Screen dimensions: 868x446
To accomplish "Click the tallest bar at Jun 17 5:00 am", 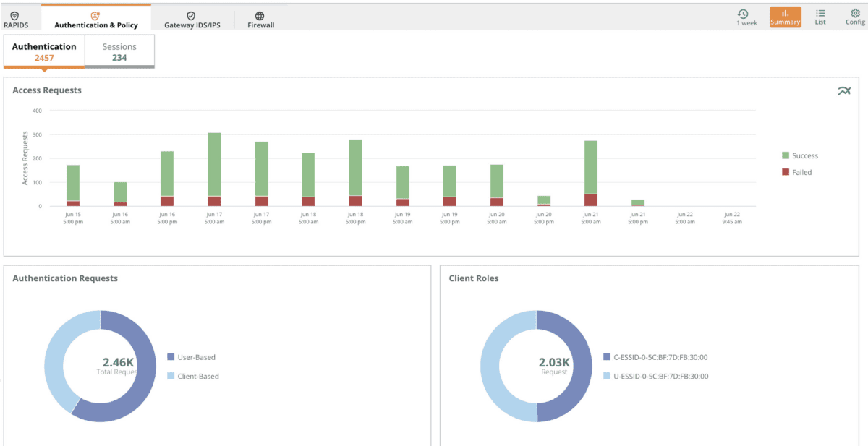I will coord(214,165).
